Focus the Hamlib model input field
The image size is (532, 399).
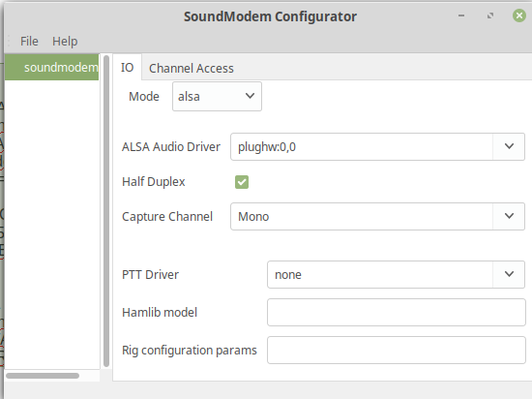click(397, 313)
